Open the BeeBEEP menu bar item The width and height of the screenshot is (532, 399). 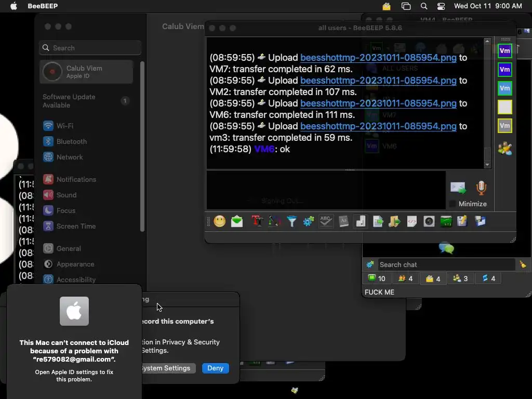43,6
